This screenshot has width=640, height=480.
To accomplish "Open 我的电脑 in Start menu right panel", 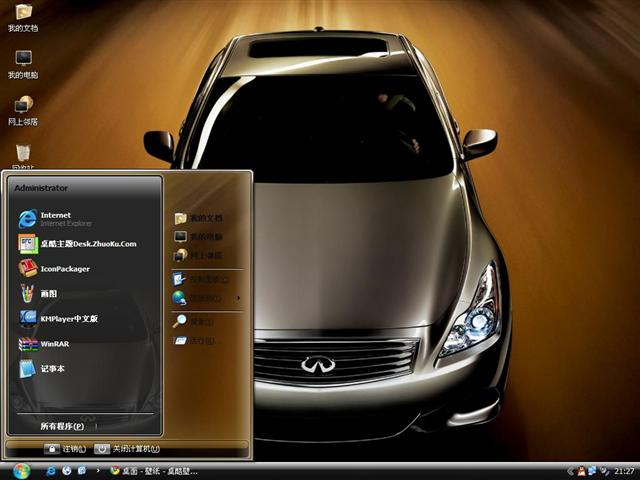I will point(205,237).
